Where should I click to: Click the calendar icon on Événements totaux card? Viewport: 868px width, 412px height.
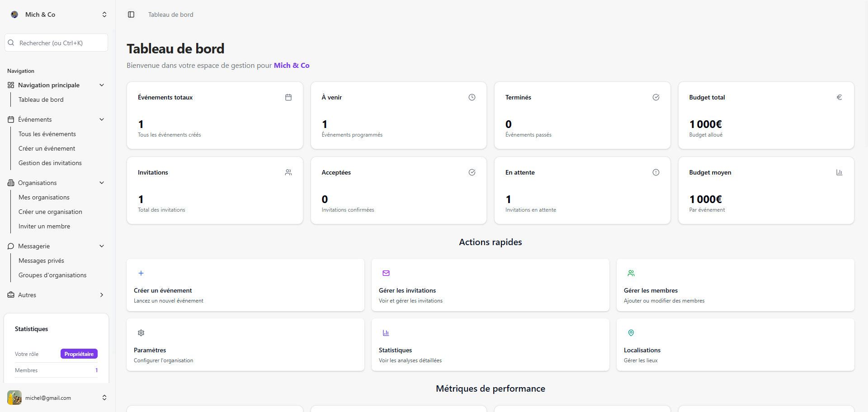[288, 97]
